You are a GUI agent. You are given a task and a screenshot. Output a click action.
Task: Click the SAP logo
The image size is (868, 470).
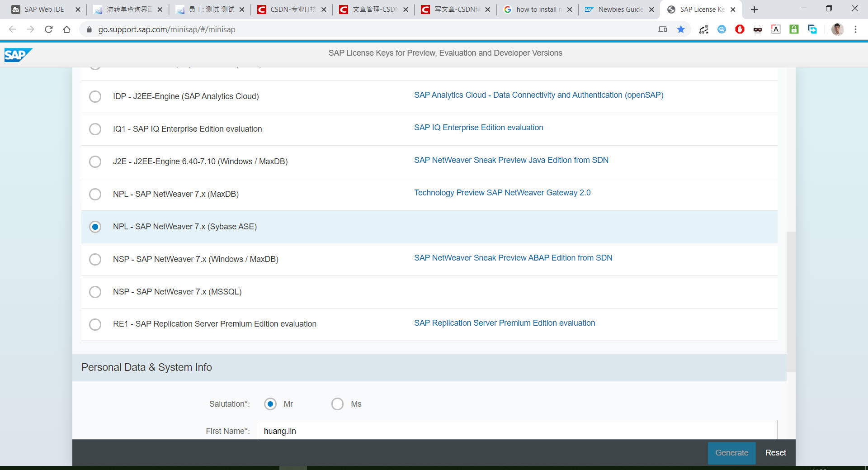coord(18,55)
